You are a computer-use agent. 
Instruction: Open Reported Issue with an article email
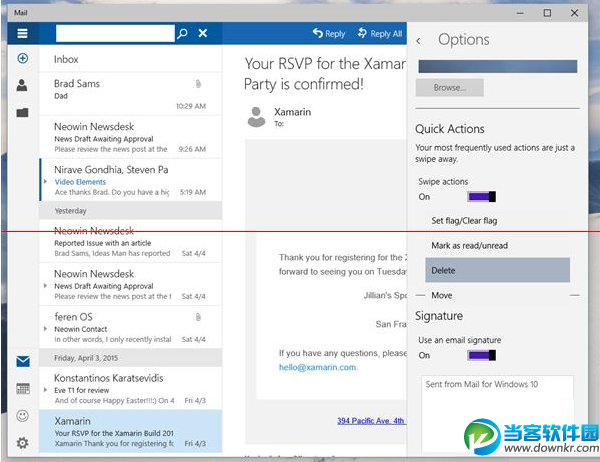(130, 241)
